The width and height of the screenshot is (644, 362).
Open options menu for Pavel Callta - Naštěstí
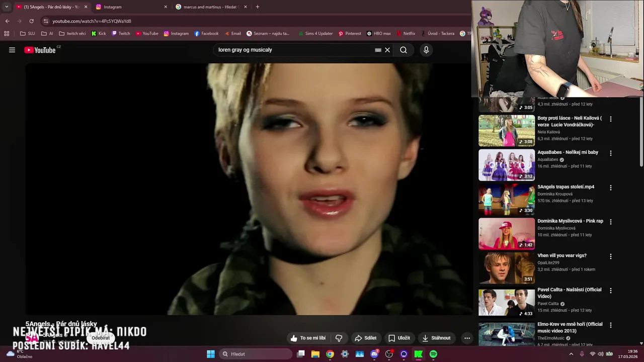(611, 291)
